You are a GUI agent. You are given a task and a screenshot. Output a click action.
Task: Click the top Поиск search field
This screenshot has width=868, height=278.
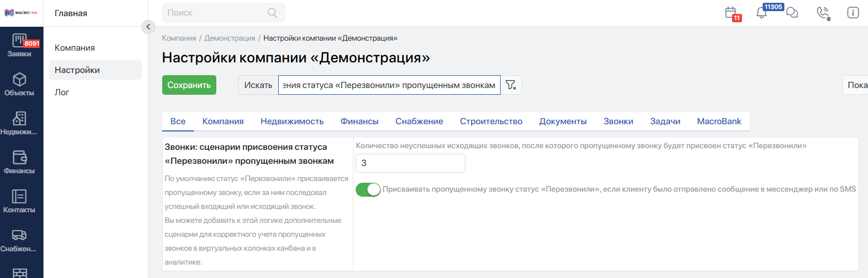pos(224,12)
